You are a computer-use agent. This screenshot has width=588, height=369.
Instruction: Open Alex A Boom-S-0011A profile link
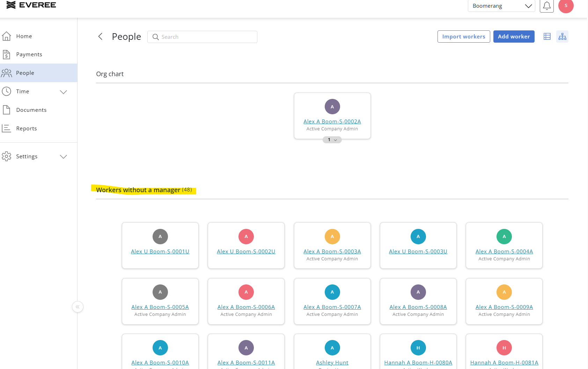[x=246, y=363]
